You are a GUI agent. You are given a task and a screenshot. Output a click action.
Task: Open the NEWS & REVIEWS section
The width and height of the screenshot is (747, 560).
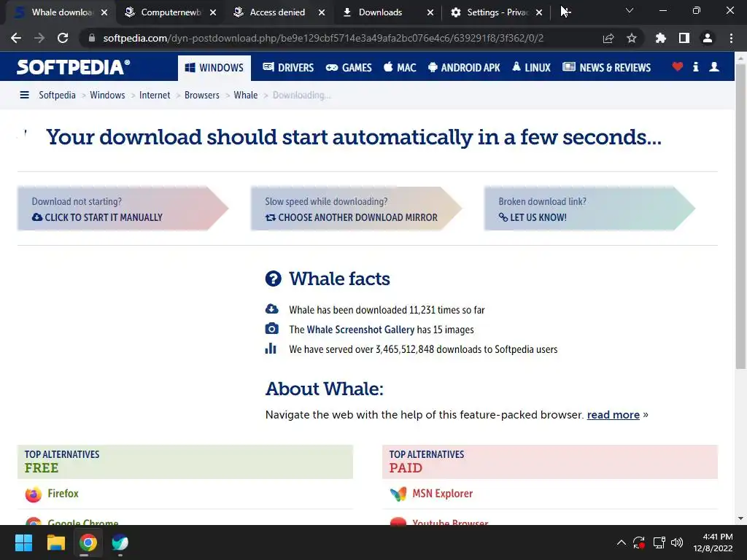606,68
